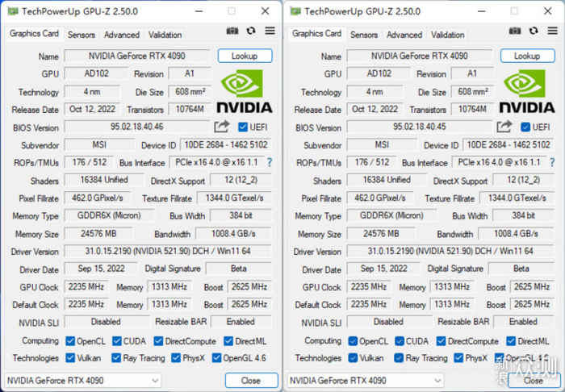Toggle OpenGL 4.6 checkbox in left window
The image size is (565, 392).
(x=216, y=358)
